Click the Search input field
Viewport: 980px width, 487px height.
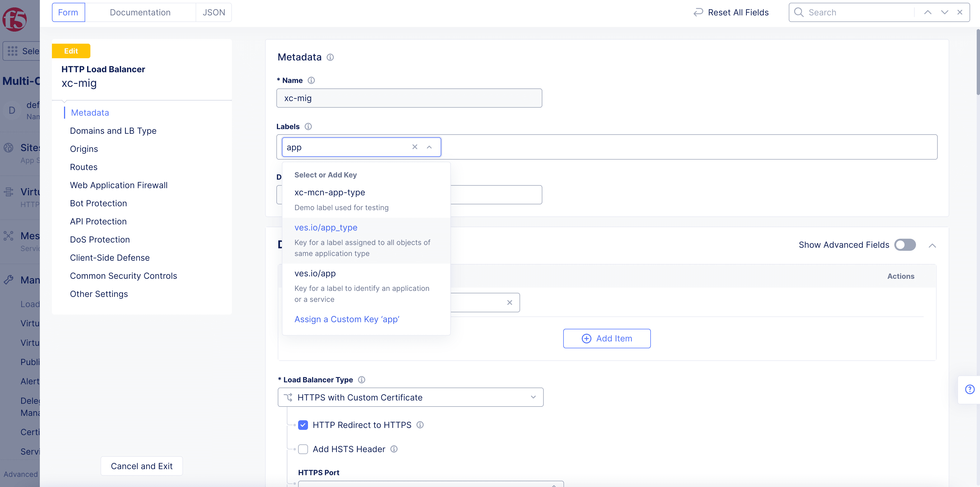(856, 13)
